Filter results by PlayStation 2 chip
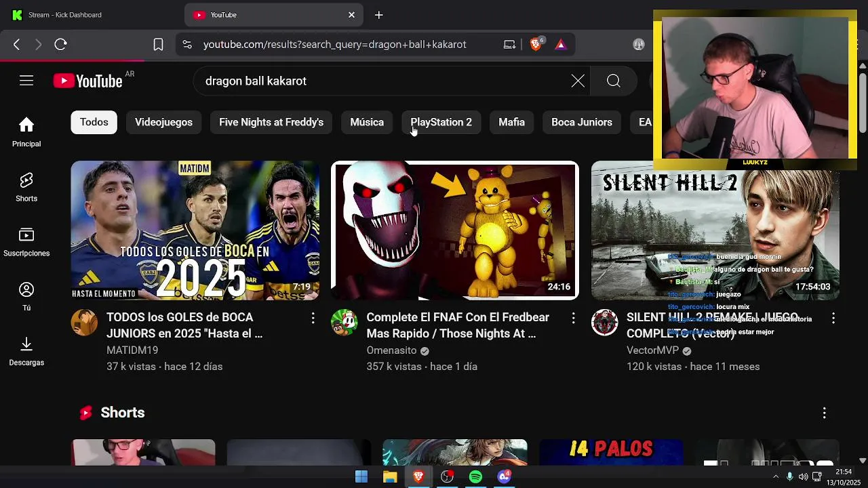The height and width of the screenshot is (488, 868). pos(441,122)
